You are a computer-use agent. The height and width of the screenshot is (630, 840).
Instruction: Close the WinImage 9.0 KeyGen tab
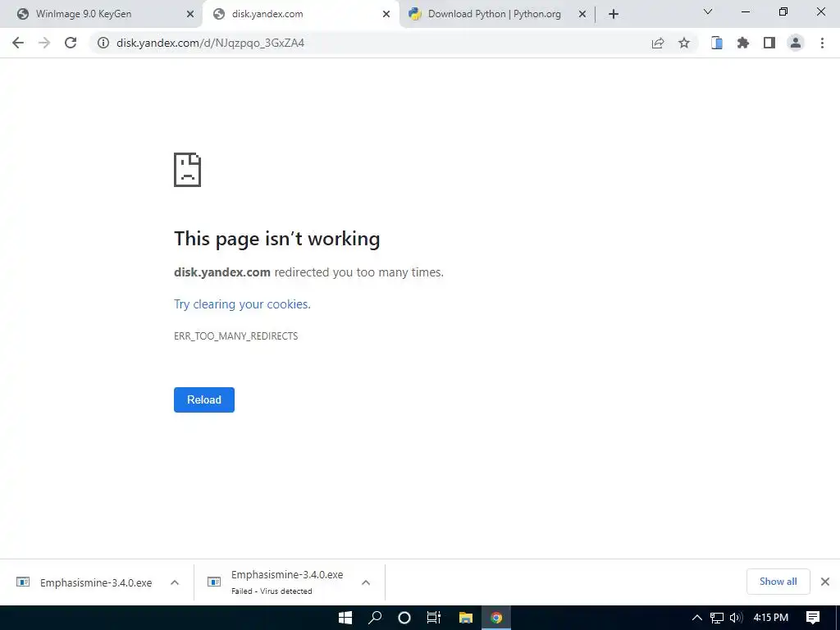tap(190, 15)
